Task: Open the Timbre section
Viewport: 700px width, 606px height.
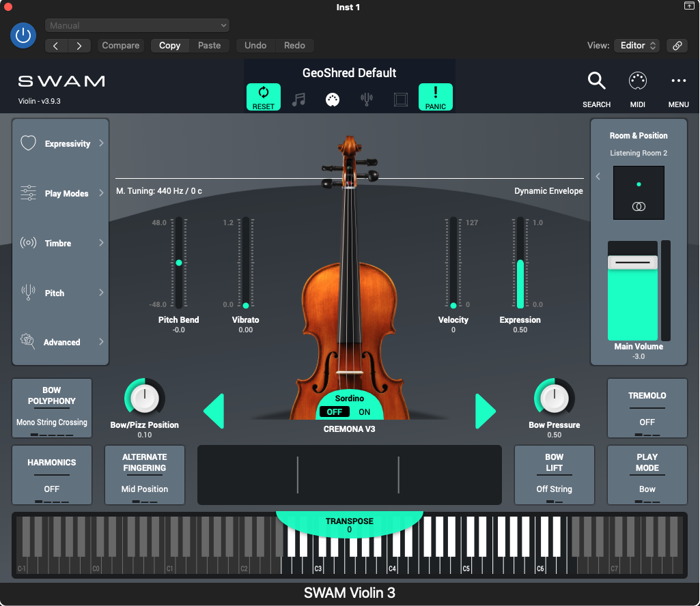Action: [61, 243]
